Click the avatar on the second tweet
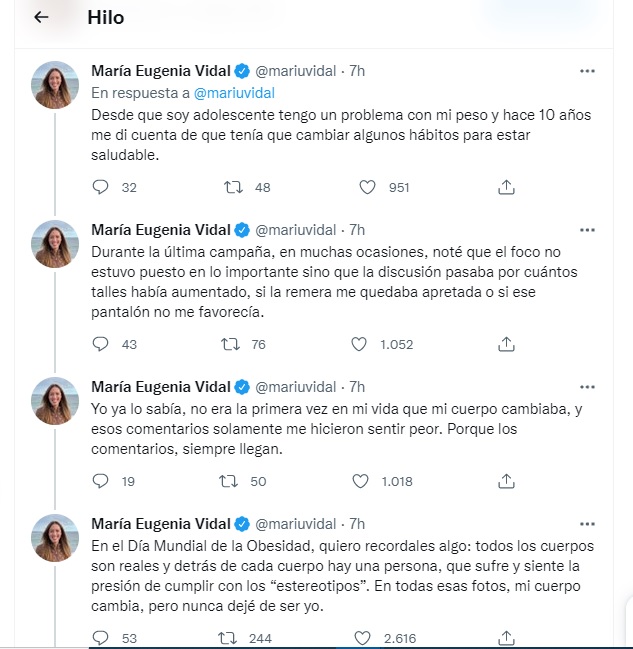Image resolution: width=633 pixels, height=649 pixels. 56,243
